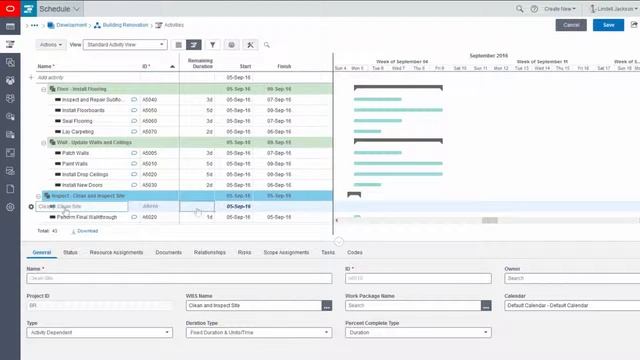Click the filter funnel icon
The image size is (640, 360).
click(x=213, y=45)
